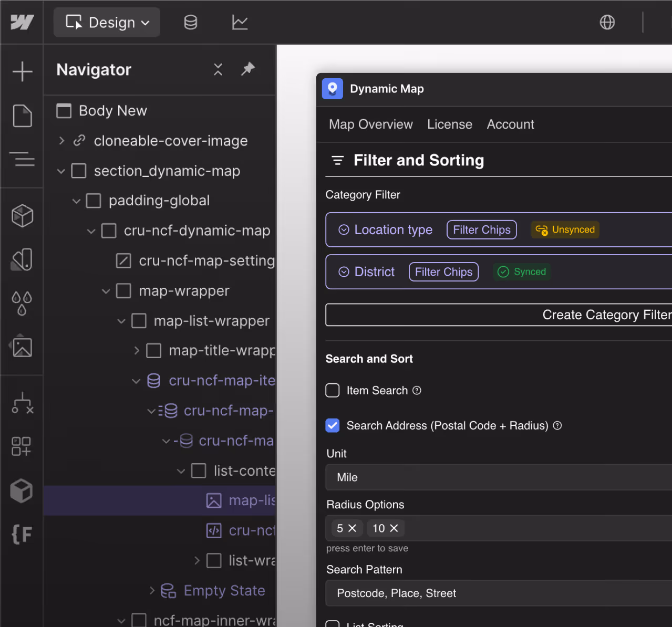Remove the 5 radius option chip
This screenshot has width=672, height=627.
353,528
